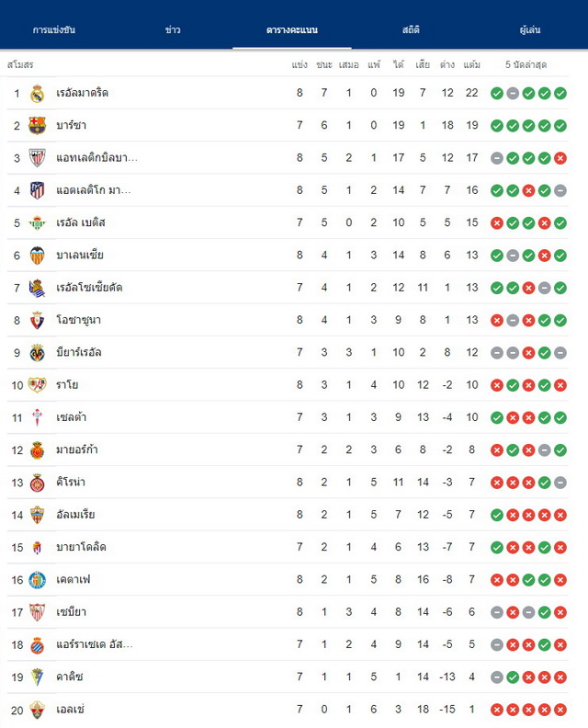Click Athletic Bilbao's red loss form icon
This screenshot has height=728, width=588.
click(x=560, y=158)
